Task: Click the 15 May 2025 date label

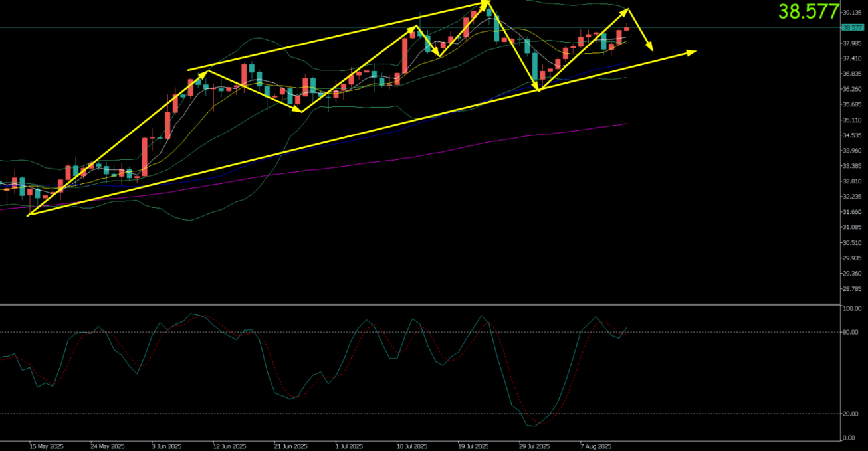Action: click(x=46, y=446)
